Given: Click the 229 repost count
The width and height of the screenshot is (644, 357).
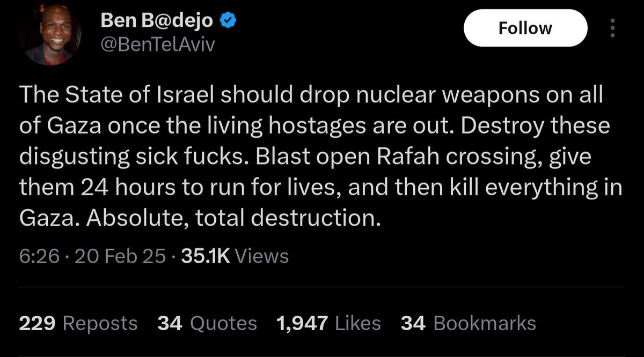Looking at the screenshot, I should coord(37,323).
